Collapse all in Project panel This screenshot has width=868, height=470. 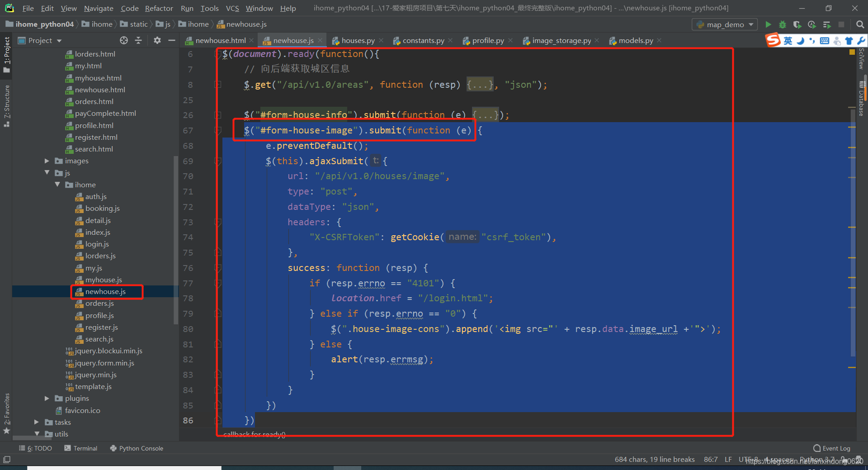[x=138, y=40]
